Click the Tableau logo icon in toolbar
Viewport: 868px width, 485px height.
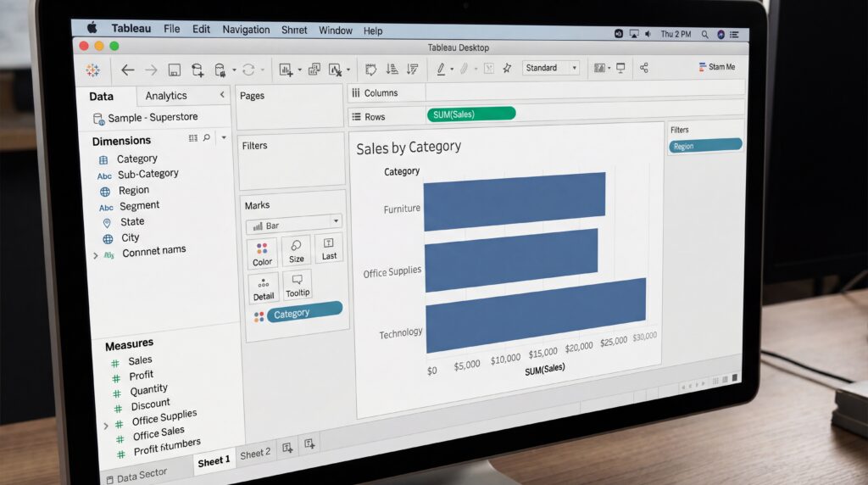pos(92,70)
